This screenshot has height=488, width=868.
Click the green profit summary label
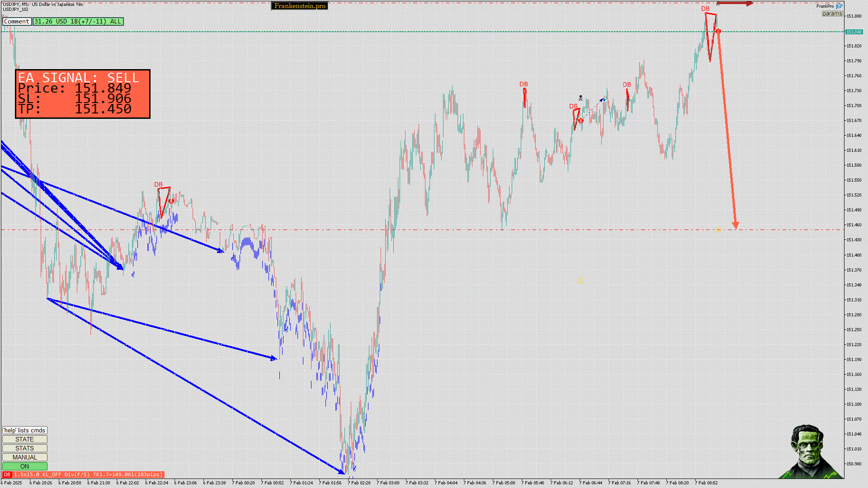coord(78,21)
